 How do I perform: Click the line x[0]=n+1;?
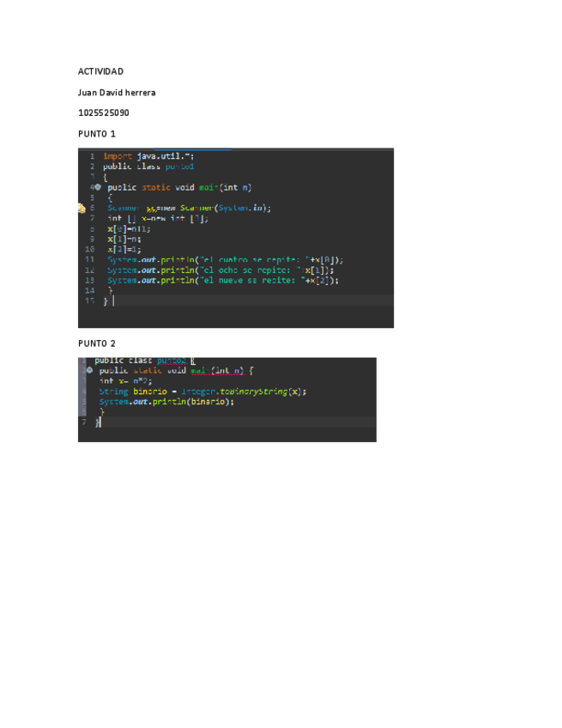(129, 229)
